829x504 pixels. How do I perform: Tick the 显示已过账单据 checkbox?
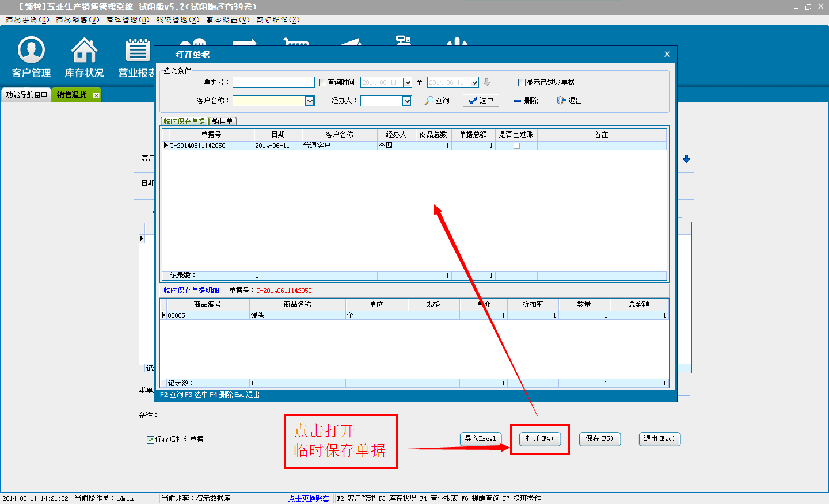[x=522, y=83]
